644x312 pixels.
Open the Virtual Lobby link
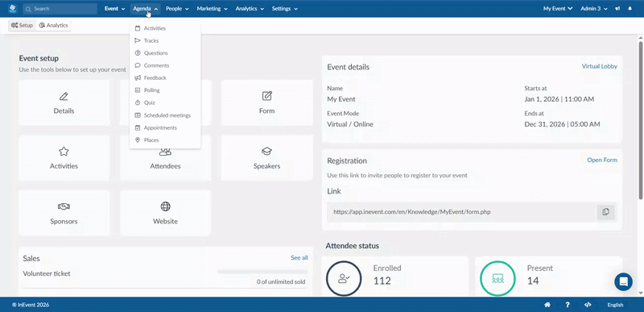[x=599, y=66]
